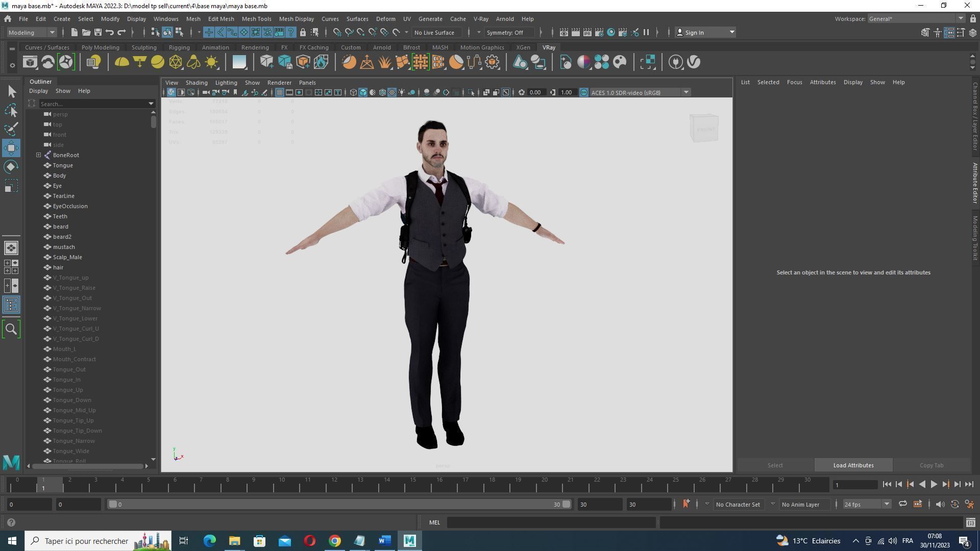The image size is (980, 551).
Task: Open Word from the taskbar
Action: click(385, 541)
